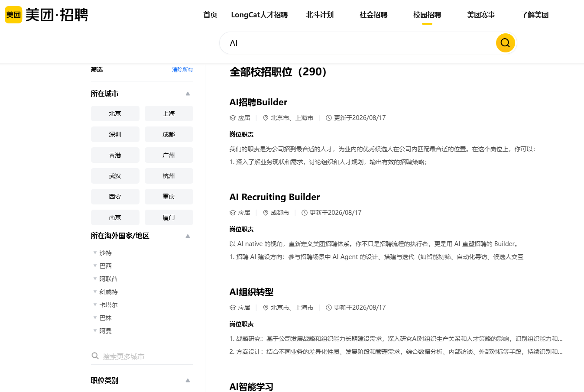Screen dimensions: 584x392
Task: Expand the 阿曼 country item
Action: (95, 330)
